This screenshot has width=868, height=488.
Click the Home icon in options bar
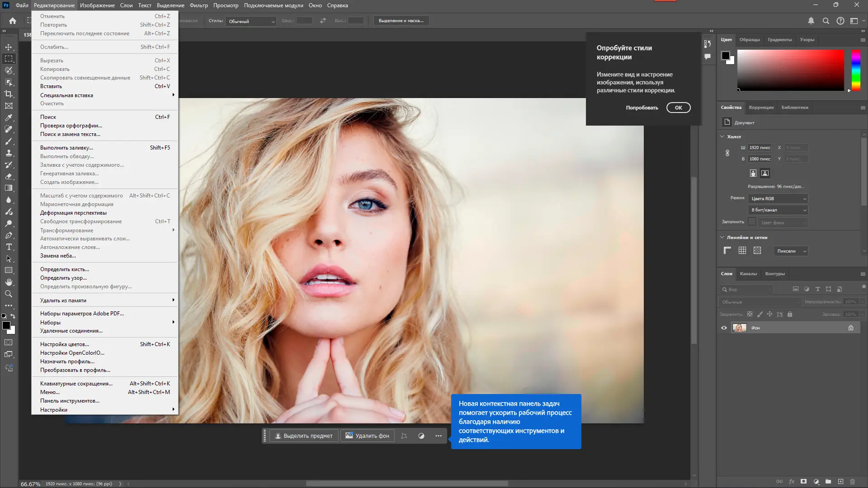(x=13, y=21)
